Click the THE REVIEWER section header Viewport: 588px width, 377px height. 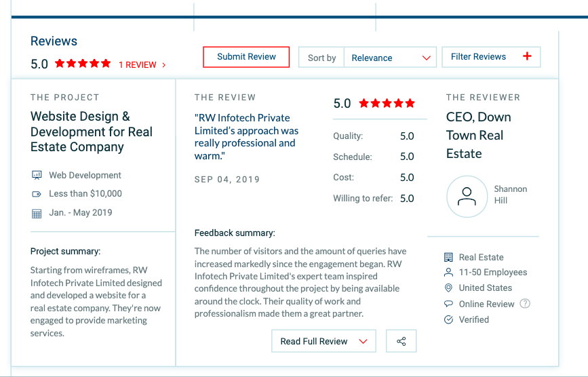pyautogui.click(x=483, y=98)
